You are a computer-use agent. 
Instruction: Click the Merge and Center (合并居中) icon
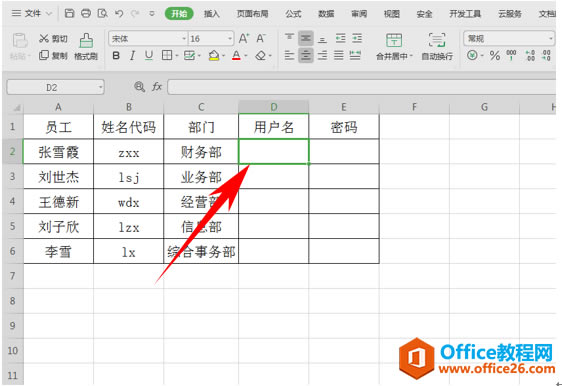pyautogui.click(x=394, y=40)
